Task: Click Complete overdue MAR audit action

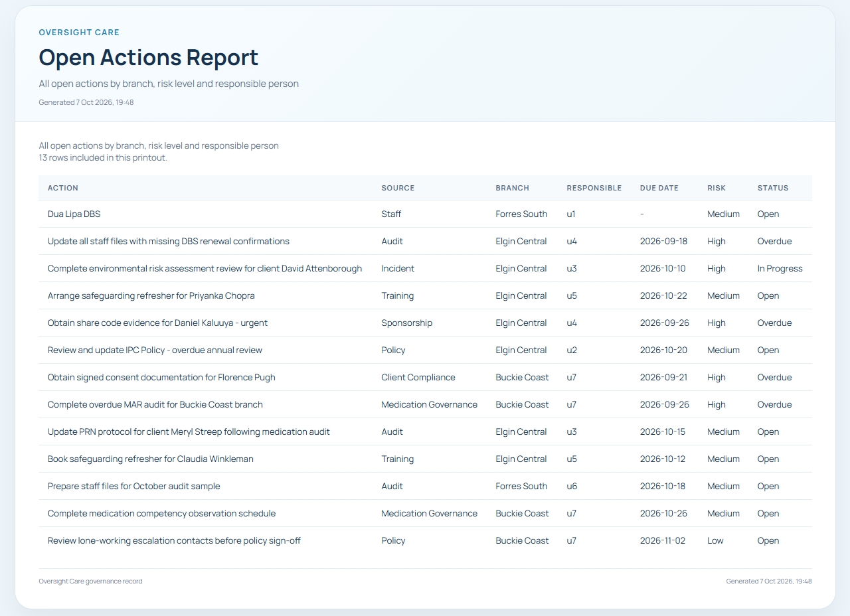Action: tap(155, 404)
